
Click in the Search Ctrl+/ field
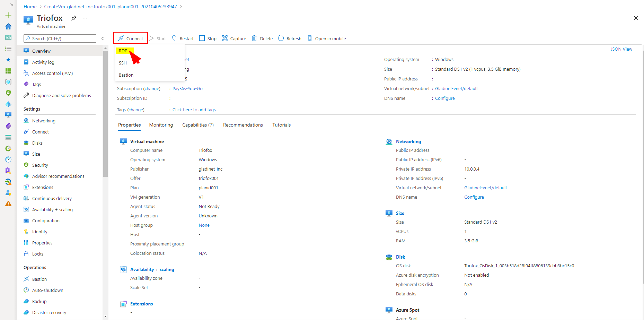tap(60, 38)
